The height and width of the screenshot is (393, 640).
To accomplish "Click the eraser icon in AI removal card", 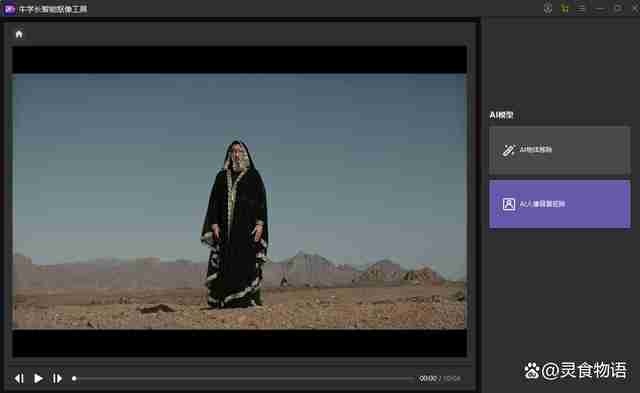I will coord(508,150).
